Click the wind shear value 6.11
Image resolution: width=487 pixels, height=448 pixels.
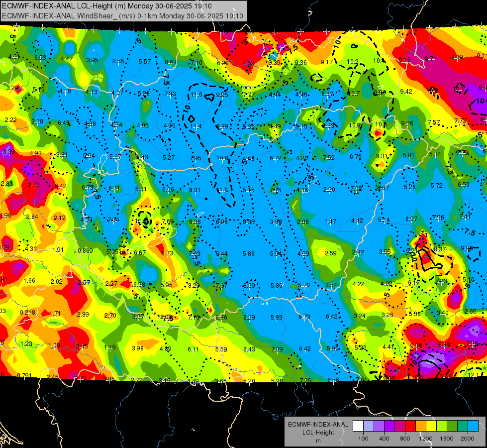tap(193, 349)
